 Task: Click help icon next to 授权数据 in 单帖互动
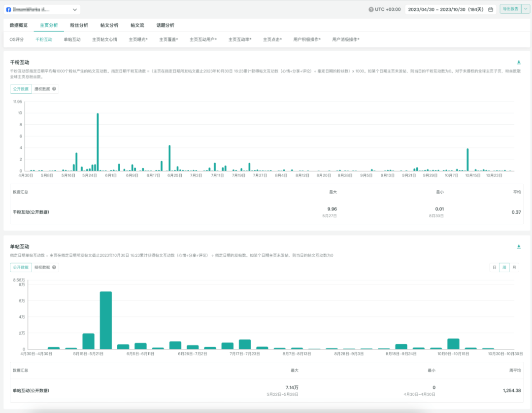coord(54,267)
